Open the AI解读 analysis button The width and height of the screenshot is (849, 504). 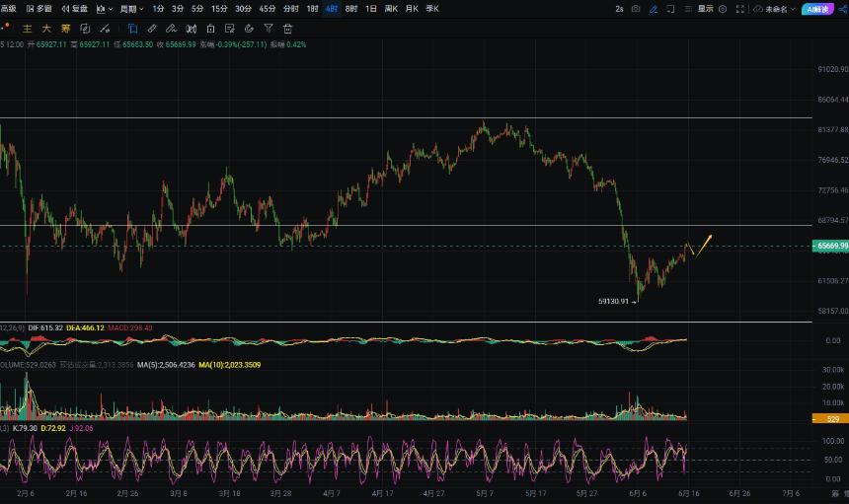(817, 9)
